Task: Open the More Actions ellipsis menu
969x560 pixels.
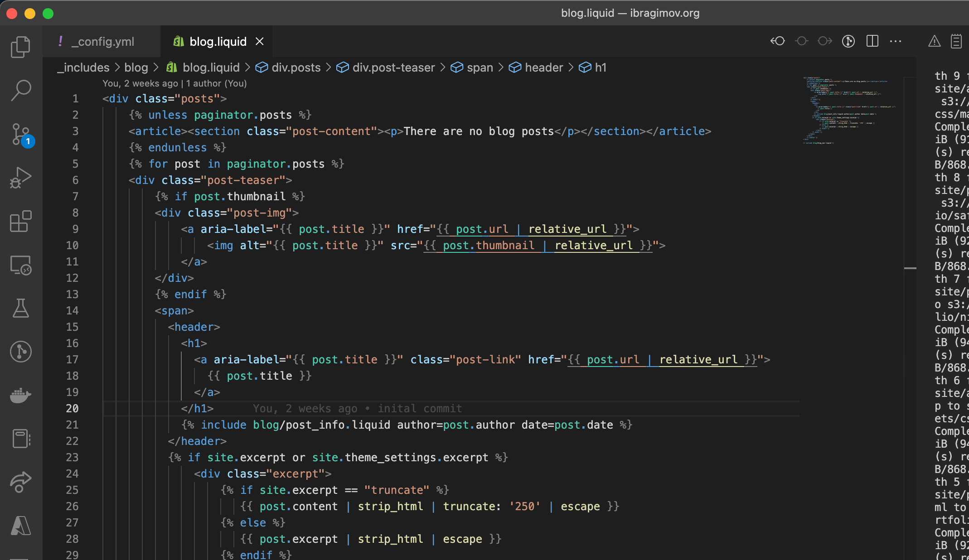Action: coord(896,41)
